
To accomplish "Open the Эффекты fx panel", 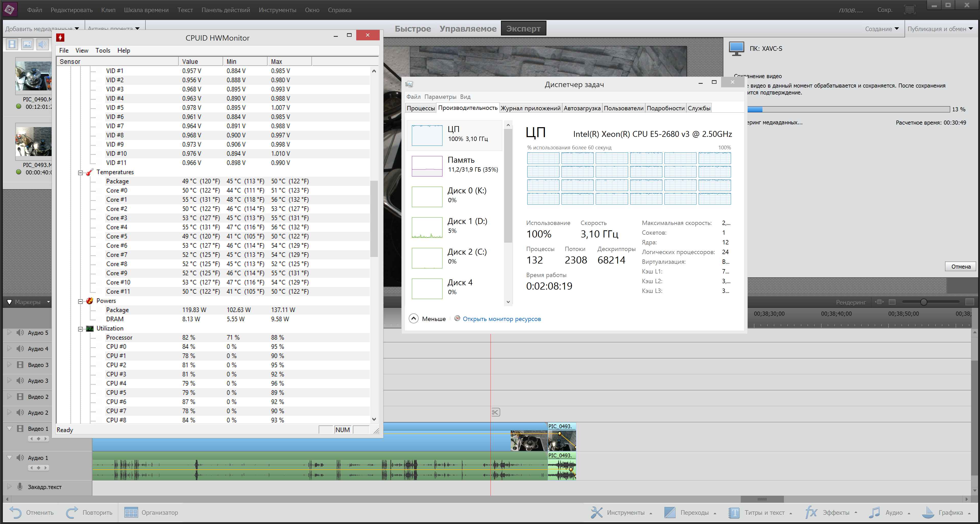I will (811, 513).
